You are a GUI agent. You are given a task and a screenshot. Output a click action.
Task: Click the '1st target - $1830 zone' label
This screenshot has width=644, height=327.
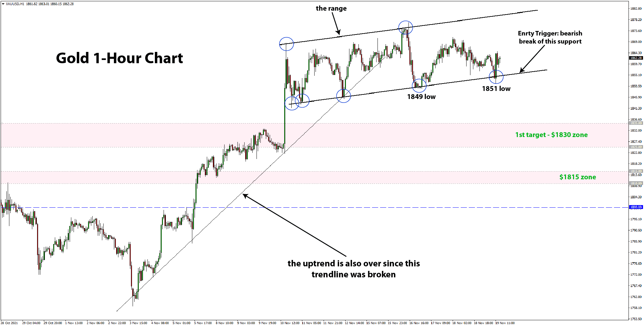coord(551,135)
